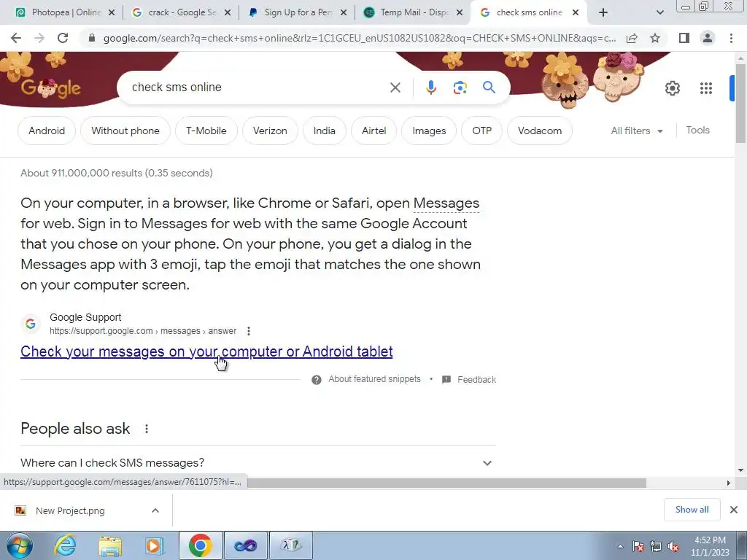Open the All filters dropdown
This screenshot has width=747, height=560.
[637, 131]
